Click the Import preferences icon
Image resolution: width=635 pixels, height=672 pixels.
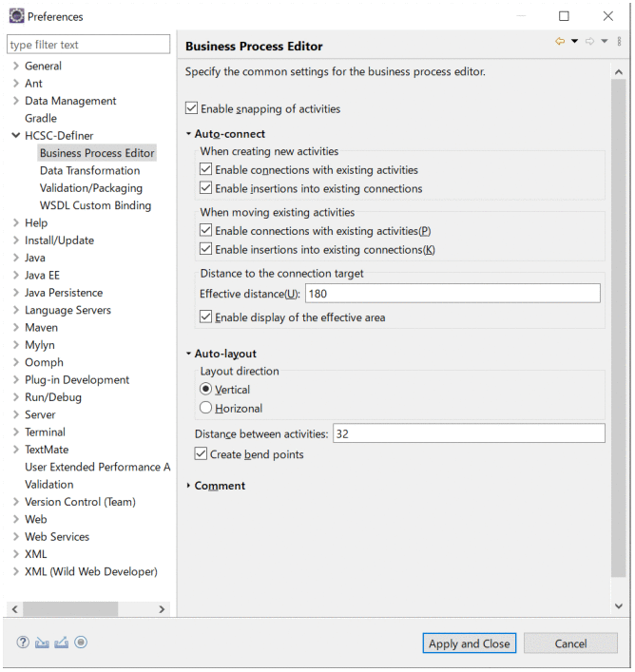tap(42, 643)
